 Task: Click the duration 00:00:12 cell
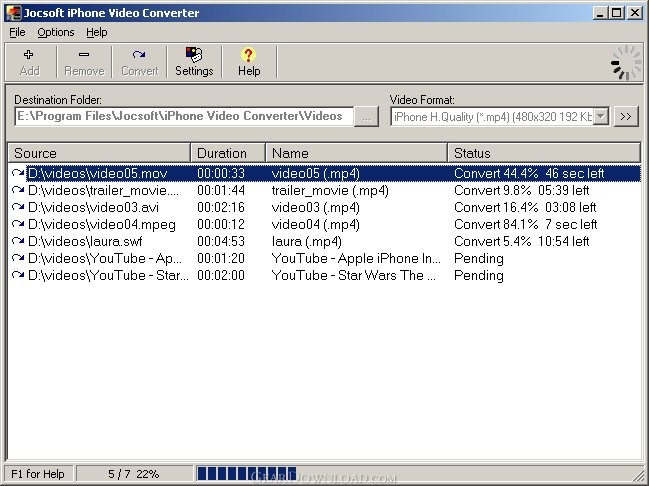tap(221, 224)
